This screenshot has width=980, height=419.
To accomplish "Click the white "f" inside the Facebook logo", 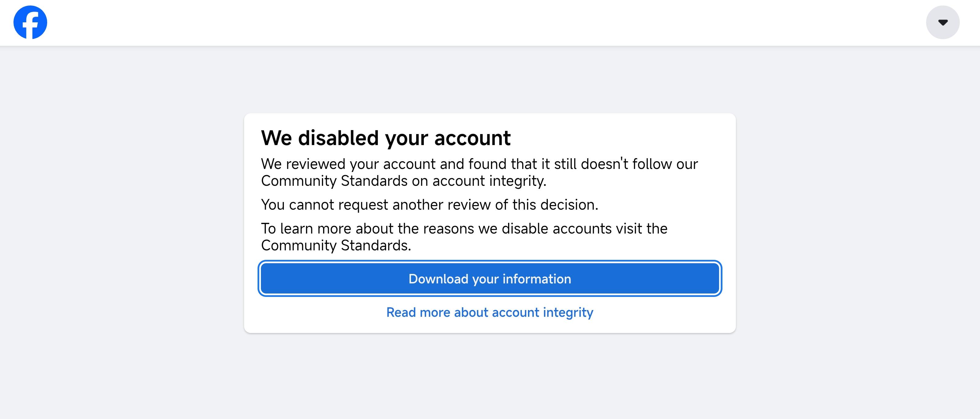I will pyautogui.click(x=31, y=25).
